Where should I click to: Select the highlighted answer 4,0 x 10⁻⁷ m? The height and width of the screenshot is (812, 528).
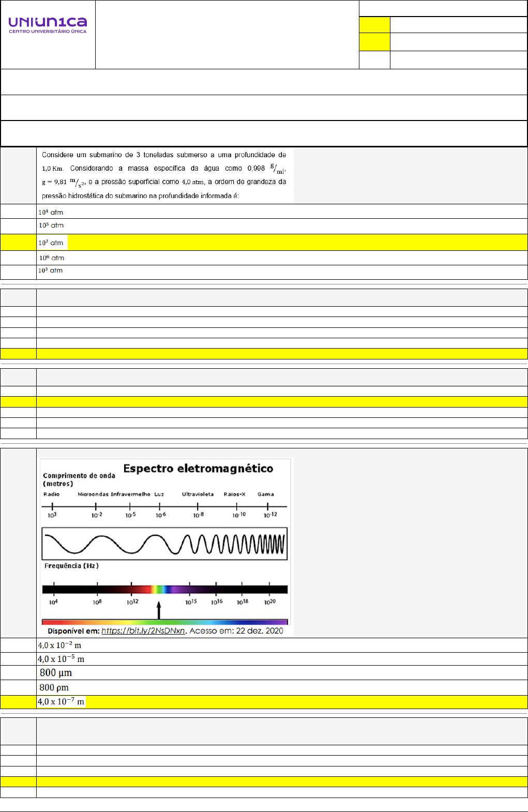click(61, 702)
